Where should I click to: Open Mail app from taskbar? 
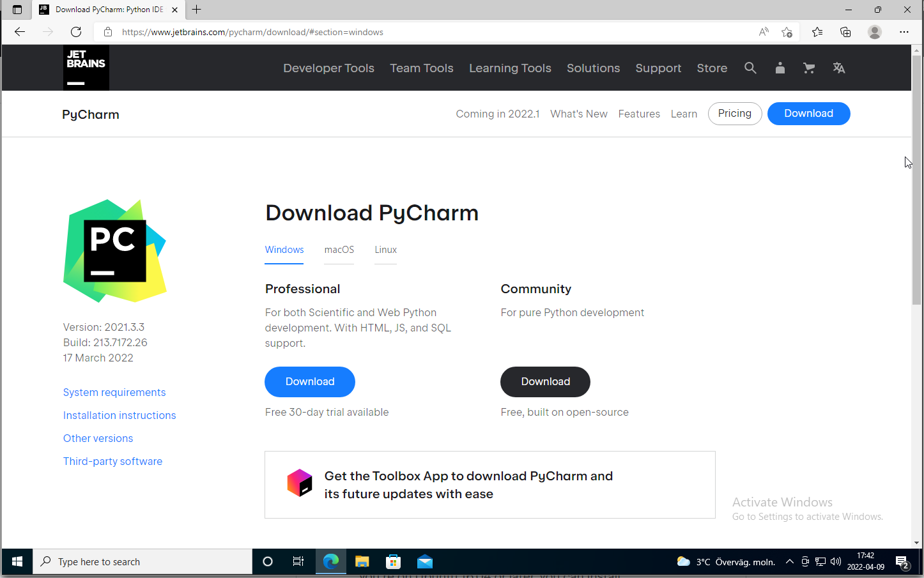click(x=425, y=561)
